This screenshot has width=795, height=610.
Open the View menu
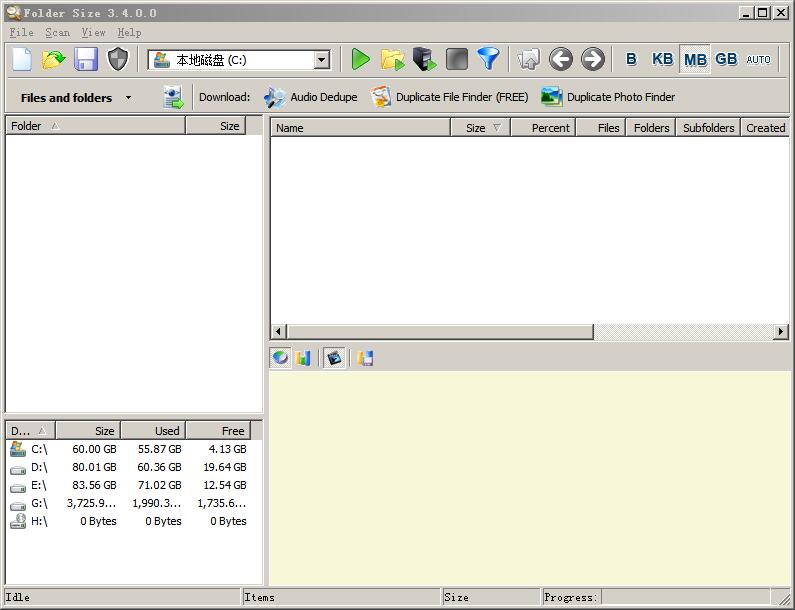pyautogui.click(x=93, y=32)
